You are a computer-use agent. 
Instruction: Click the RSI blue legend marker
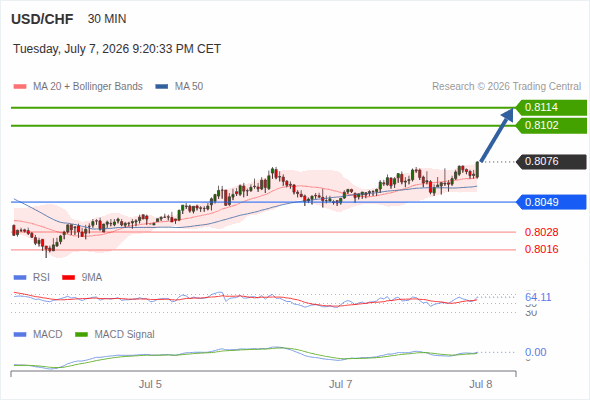tap(20, 278)
